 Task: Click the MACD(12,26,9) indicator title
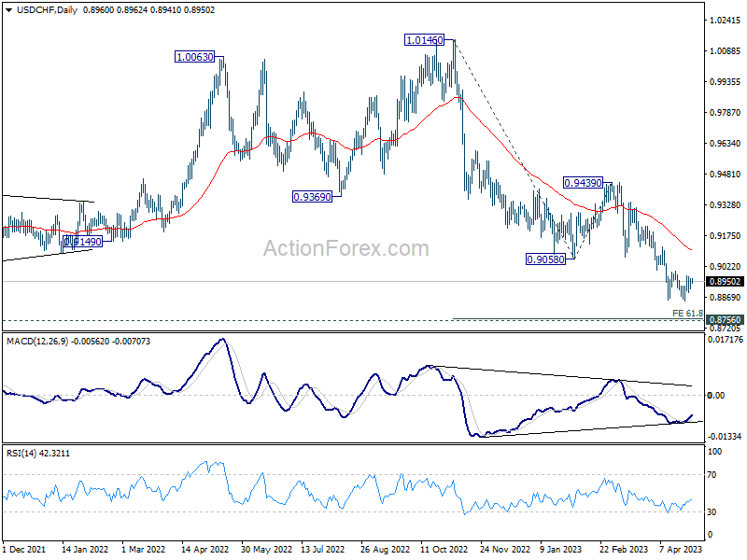click(x=37, y=342)
